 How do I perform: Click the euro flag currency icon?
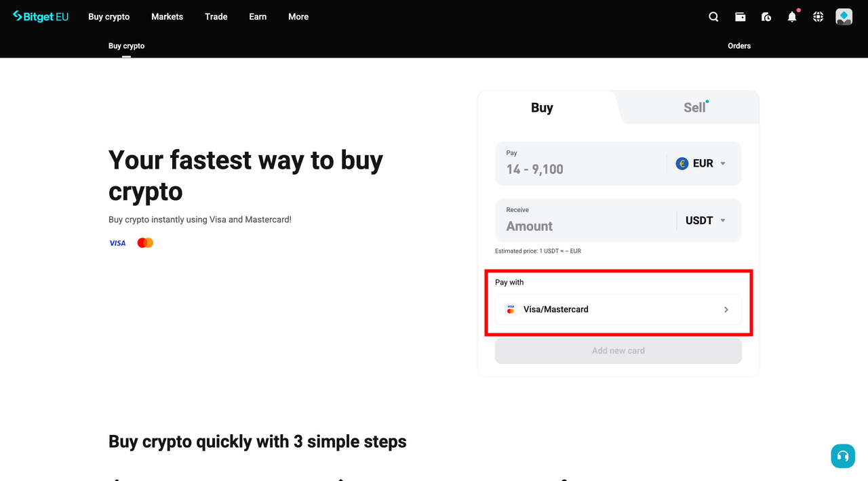(x=682, y=163)
